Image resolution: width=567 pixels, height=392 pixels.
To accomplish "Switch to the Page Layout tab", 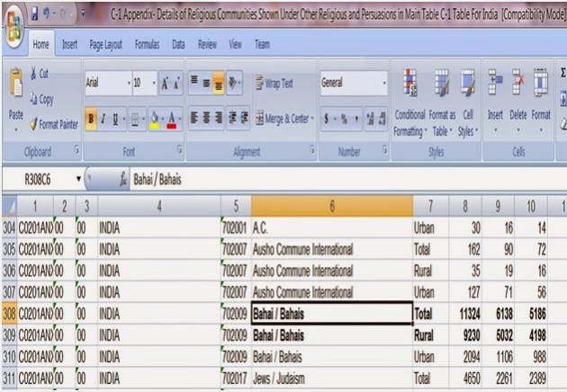I will pyautogui.click(x=105, y=44).
